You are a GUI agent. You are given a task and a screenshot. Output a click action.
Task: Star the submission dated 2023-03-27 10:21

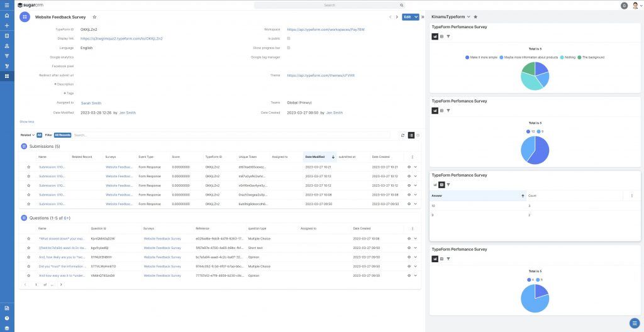[x=29, y=167]
